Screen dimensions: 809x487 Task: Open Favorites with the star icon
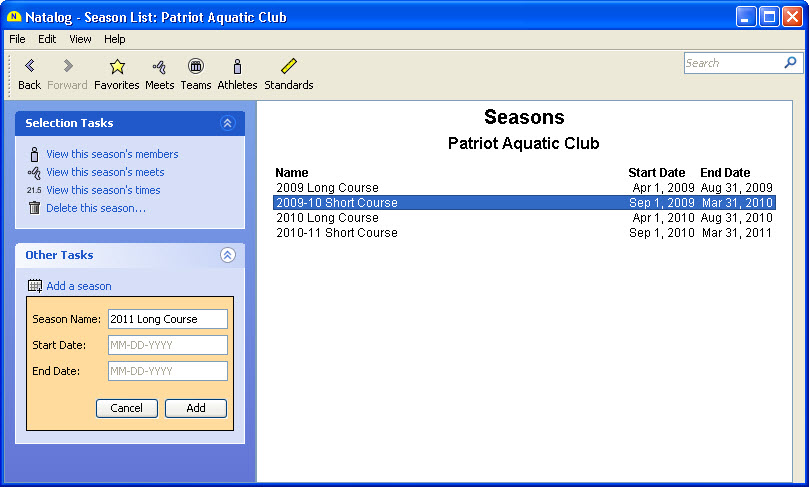coord(117,67)
